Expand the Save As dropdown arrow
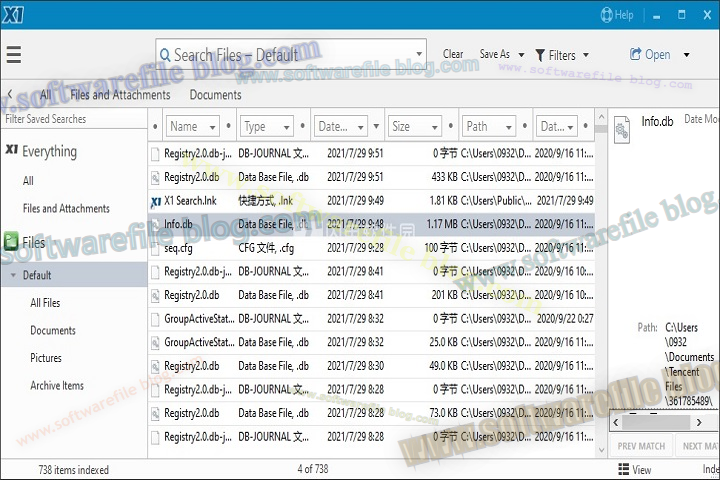This screenshot has width=720, height=480. 521,55
